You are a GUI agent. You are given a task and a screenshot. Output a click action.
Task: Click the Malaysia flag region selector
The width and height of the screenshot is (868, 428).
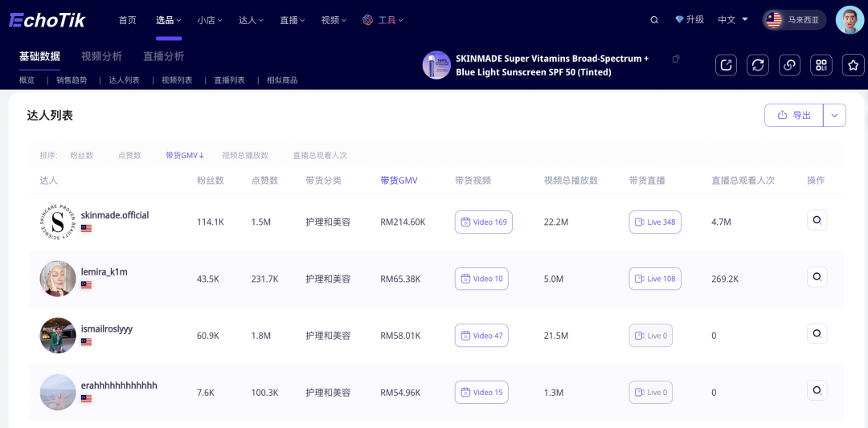(x=773, y=20)
